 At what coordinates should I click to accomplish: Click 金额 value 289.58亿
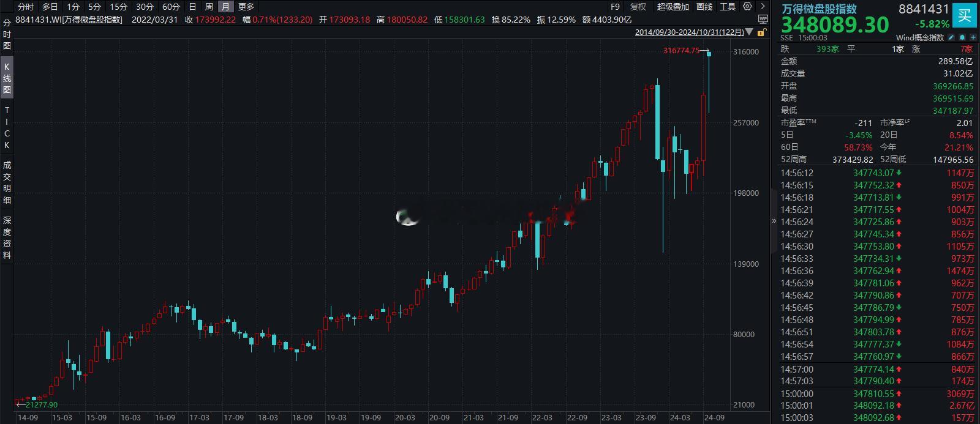pos(956,61)
